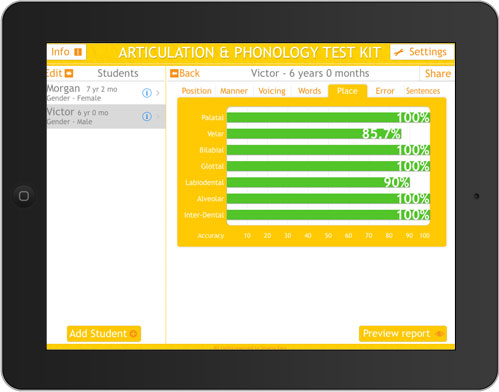Click the Back arrow icon
This screenshot has height=392, width=499.
(x=174, y=73)
